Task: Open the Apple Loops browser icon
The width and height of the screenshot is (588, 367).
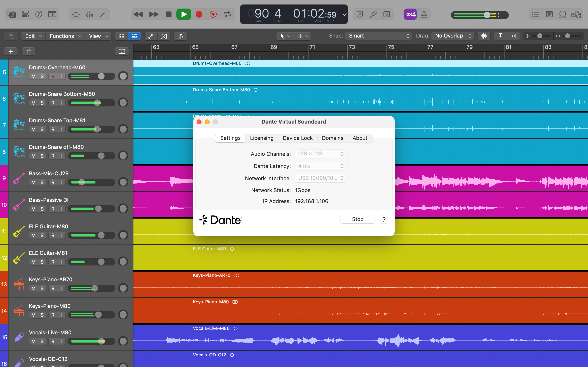Action: point(562,14)
